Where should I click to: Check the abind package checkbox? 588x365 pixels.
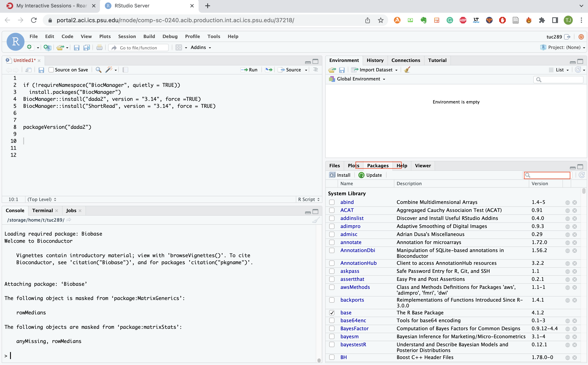(332, 202)
